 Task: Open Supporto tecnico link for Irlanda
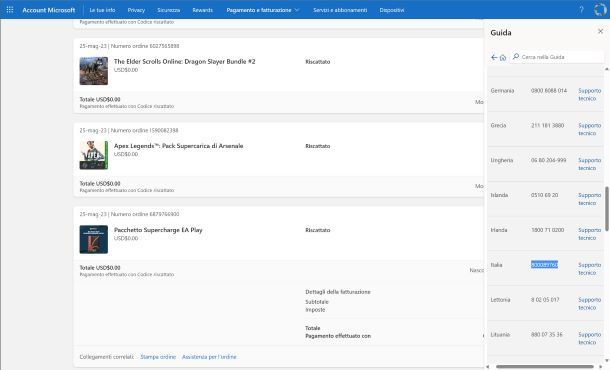click(589, 234)
